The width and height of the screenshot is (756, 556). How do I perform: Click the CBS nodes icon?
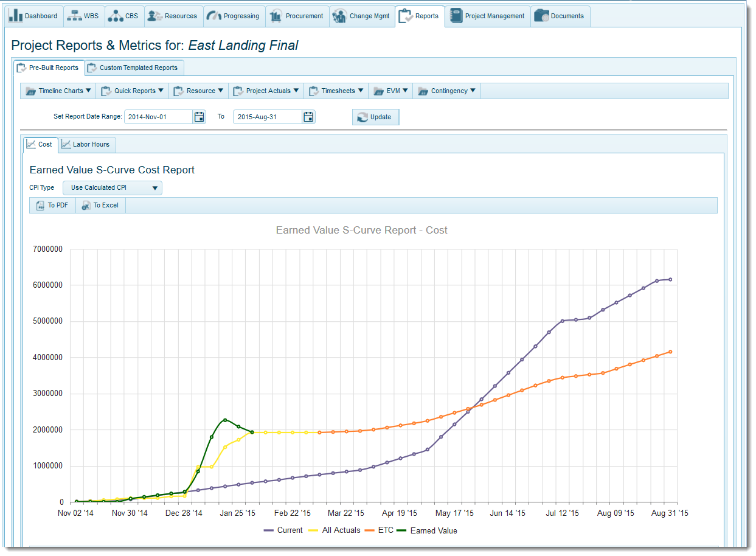(x=115, y=16)
